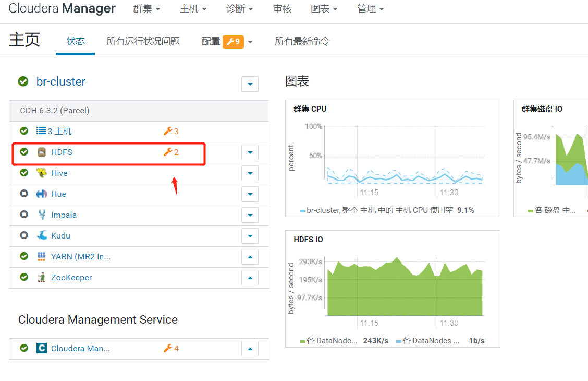
Task: Open the 群集 menu
Action: (x=146, y=9)
